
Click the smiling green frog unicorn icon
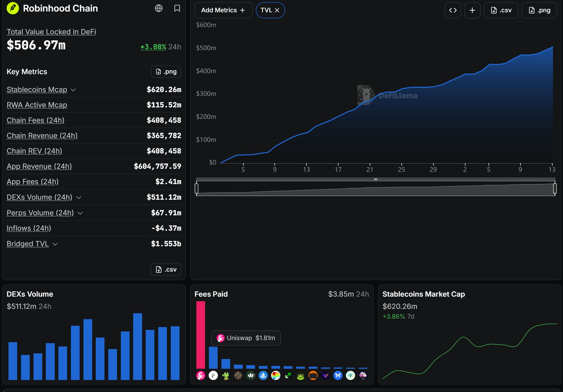pyautogui.click(x=301, y=375)
